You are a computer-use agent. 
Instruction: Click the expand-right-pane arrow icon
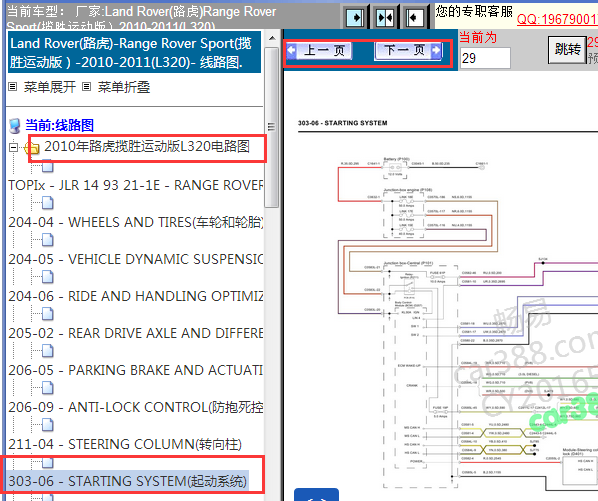[355, 18]
